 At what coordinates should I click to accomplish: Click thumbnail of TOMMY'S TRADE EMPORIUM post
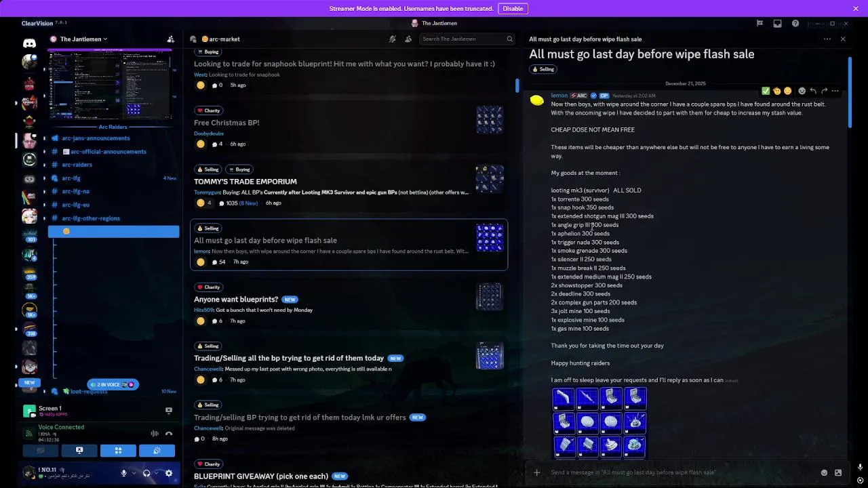point(490,179)
